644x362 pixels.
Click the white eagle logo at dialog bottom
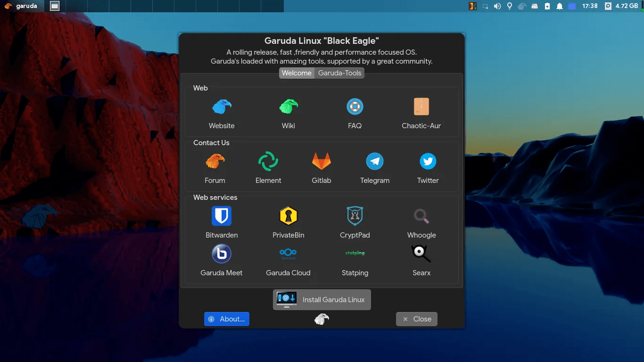click(x=322, y=319)
